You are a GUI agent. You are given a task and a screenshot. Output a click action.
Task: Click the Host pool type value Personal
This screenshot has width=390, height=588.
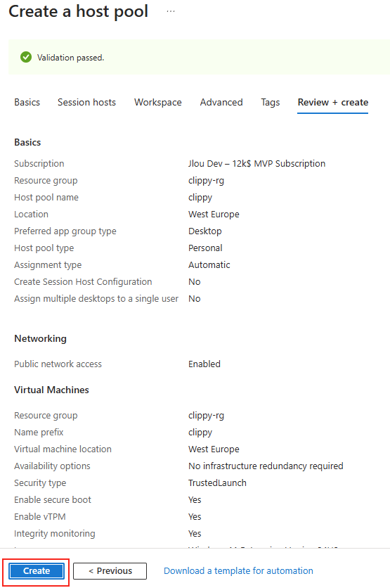coord(205,248)
